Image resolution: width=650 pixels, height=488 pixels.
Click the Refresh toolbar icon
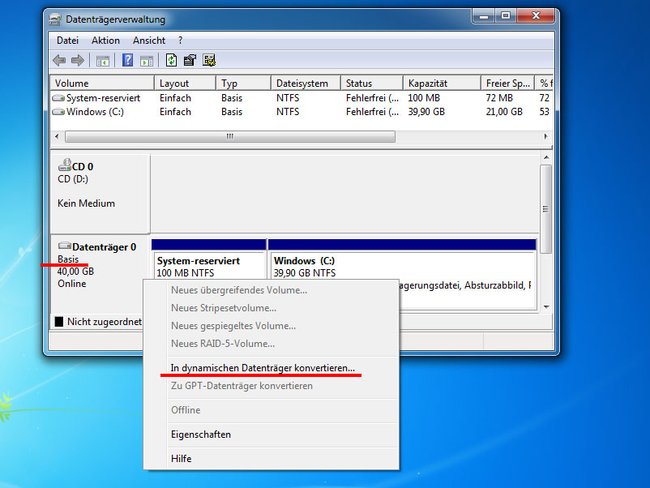pyautogui.click(x=171, y=60)
